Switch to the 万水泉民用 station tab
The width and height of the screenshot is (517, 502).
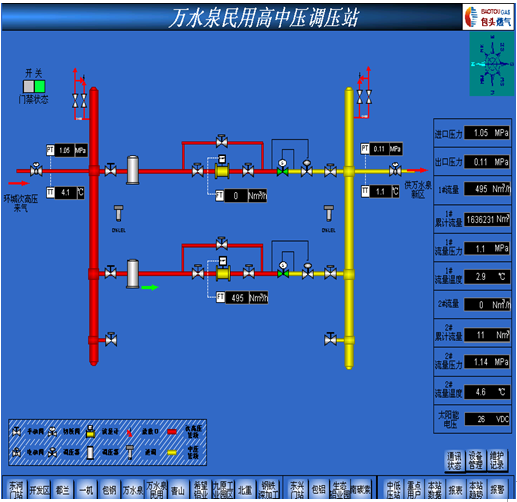pyautogui.click(x=156, y=489)
